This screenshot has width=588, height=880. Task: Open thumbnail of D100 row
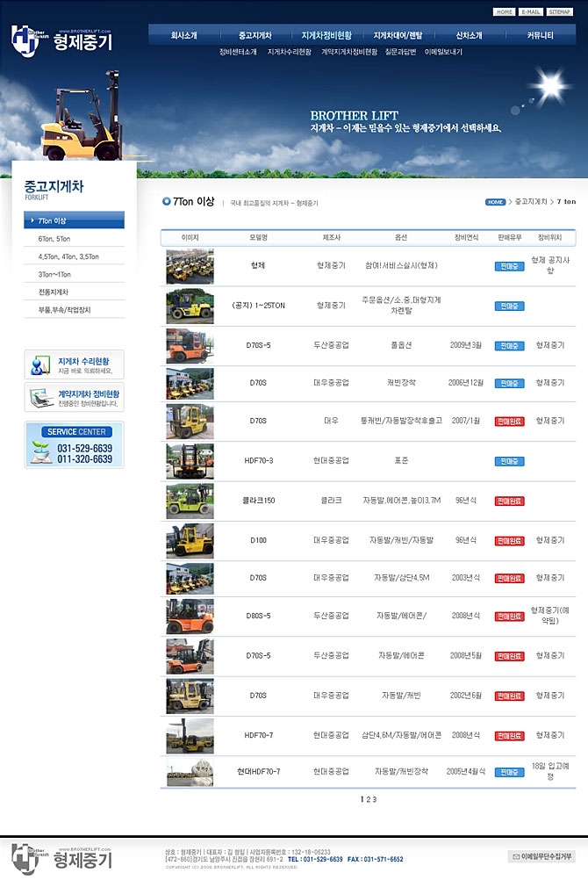(190, 541)
